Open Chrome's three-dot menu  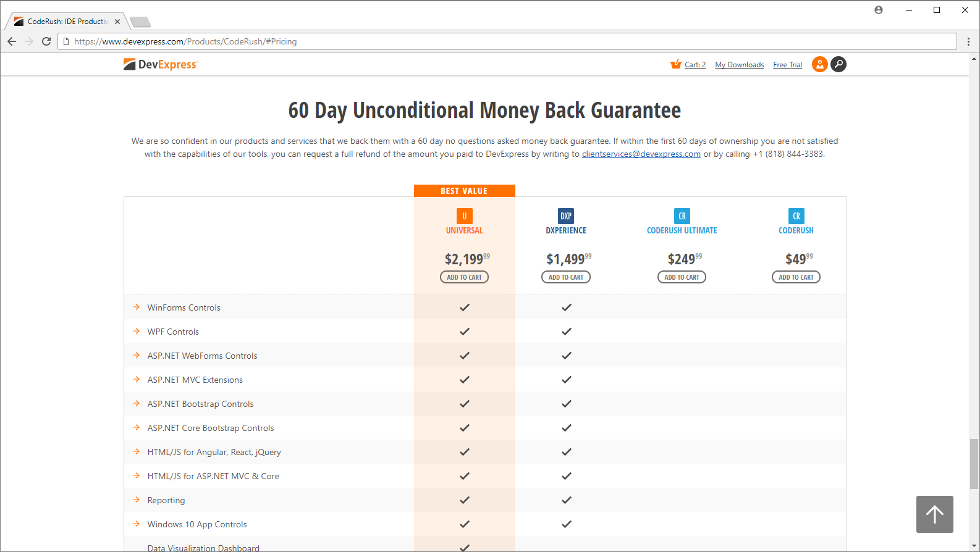[x=968, y=41]
